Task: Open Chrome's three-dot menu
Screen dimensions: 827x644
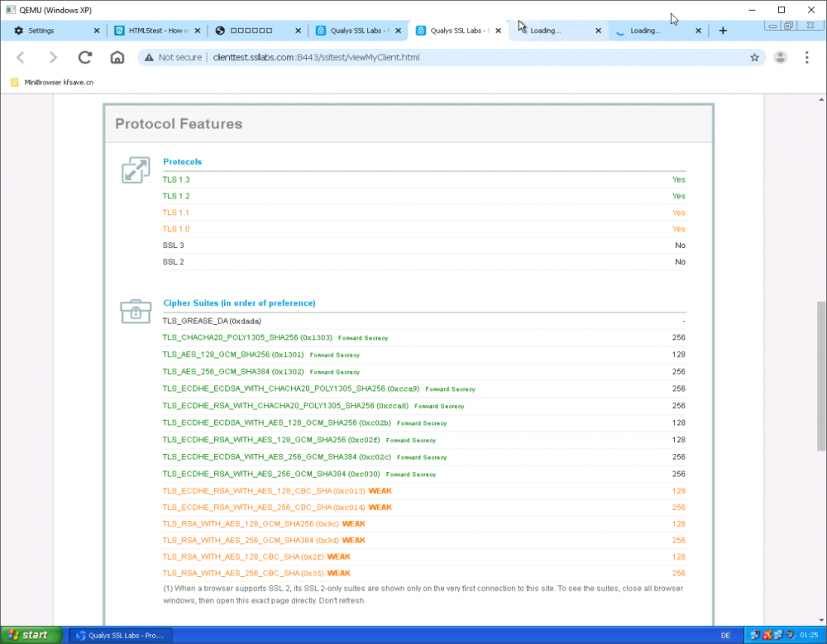Action: (x=806, y=58)
